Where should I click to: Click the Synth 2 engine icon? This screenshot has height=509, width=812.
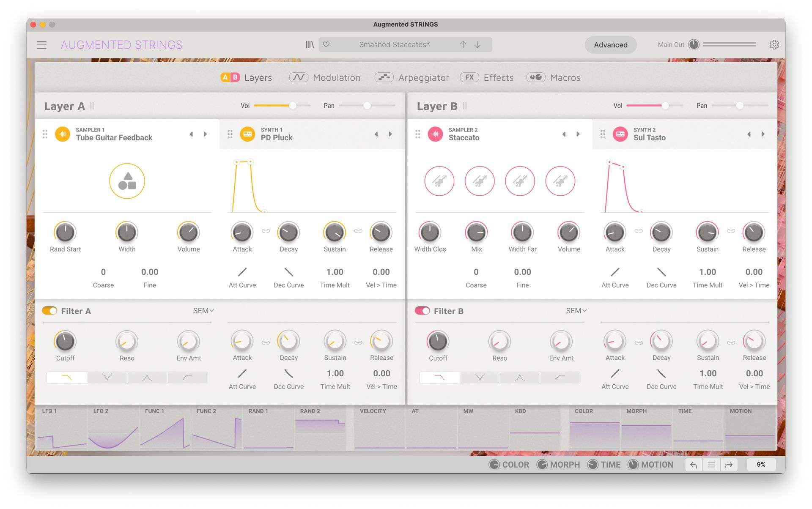[x=620, y=134]
